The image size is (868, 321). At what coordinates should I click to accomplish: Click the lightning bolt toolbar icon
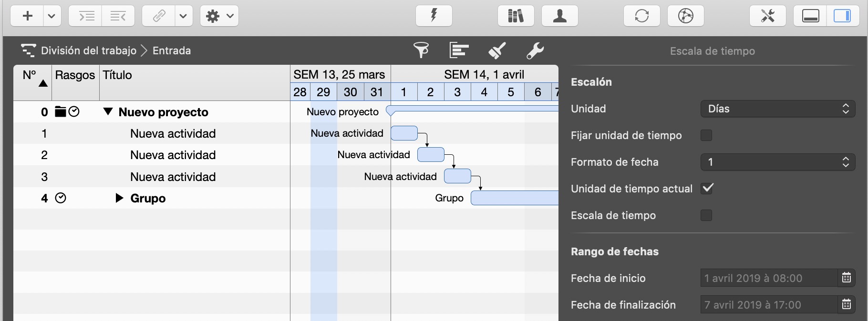pos(434,16)
